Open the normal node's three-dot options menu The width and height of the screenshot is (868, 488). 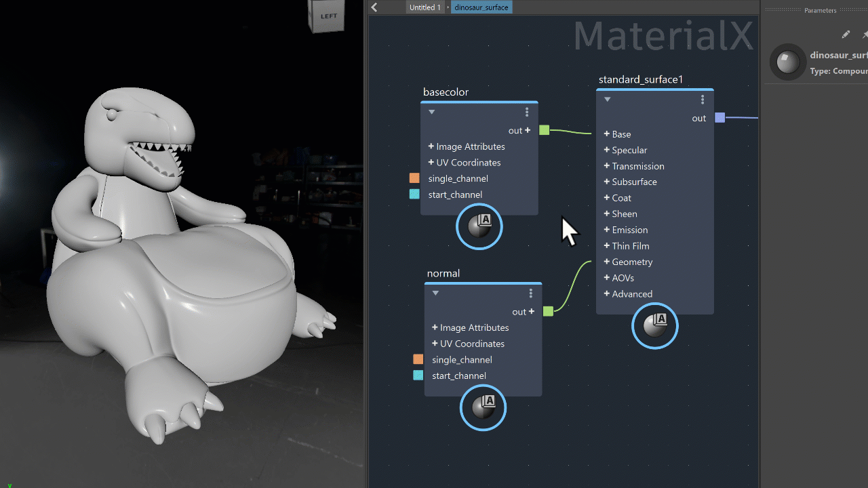[531, 293]
